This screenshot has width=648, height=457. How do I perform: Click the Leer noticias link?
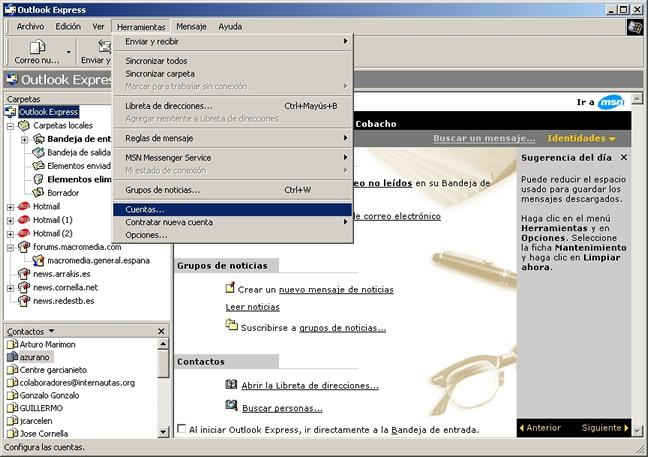coord(253,307)
